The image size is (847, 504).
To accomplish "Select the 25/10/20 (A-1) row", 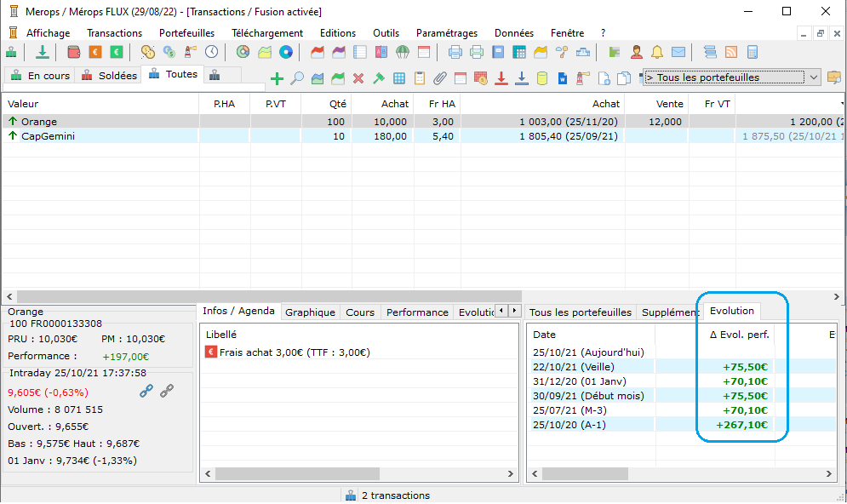I will coord(684,425).
